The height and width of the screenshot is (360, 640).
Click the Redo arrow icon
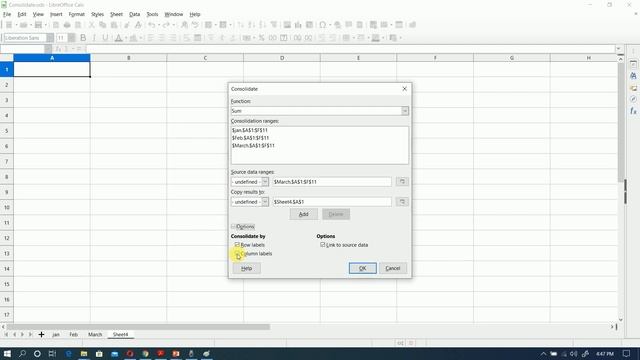pos(166,25)
